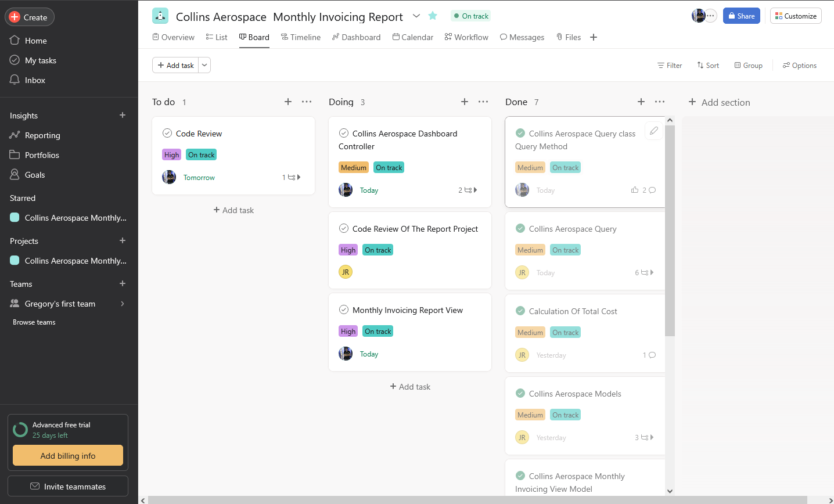Viewport: 834px width, 504px height.
Task: Open the project title dropdown chevron
Action: [x=416, y=16]
